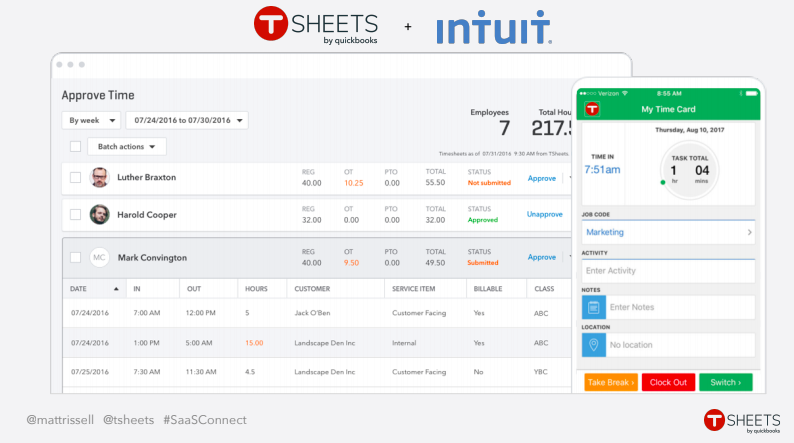The height and width of the screenshot is (443, 794).
Task: Unapprove Harold Cooper's timesheet
Action: [x=544, y=214]
